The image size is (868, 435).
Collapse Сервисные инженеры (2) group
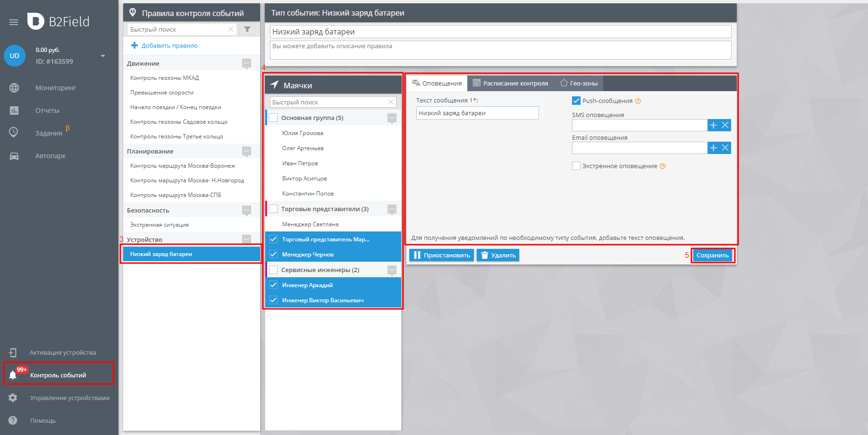[392, 270]
